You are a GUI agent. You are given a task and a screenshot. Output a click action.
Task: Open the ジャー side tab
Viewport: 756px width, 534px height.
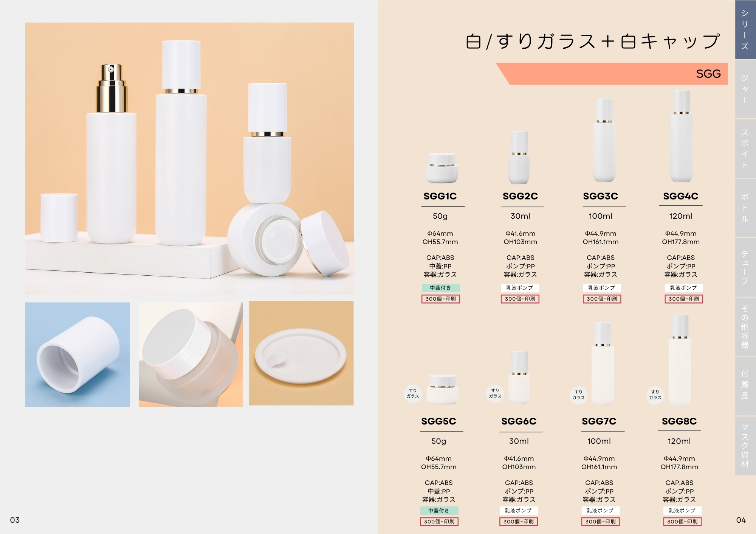click(x=745, y=89)
